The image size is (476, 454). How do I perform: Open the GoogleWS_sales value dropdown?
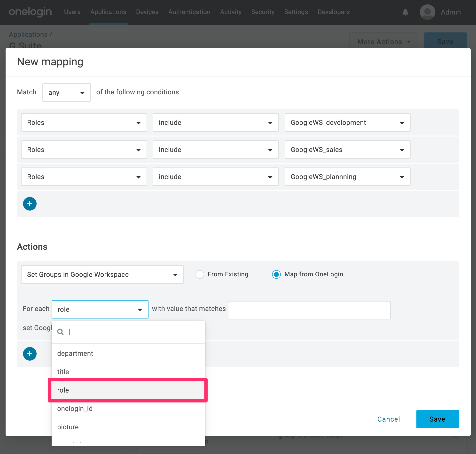348,150
